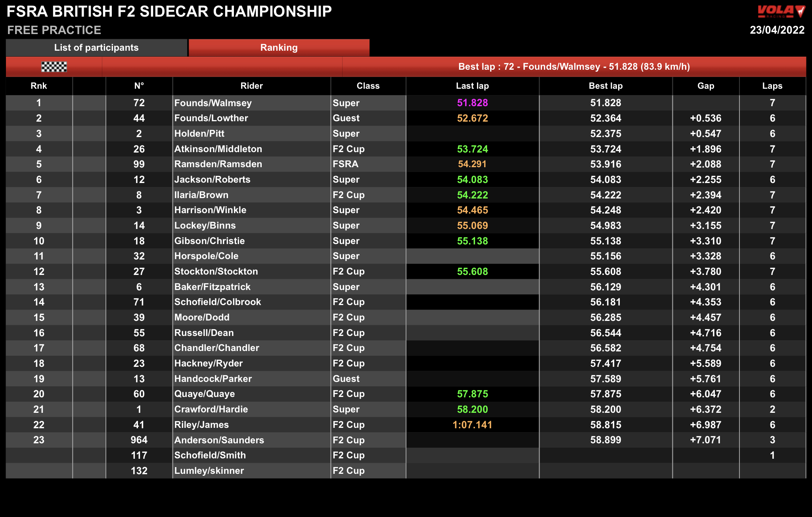Click gap value +7.071
The image size is (812, 517).
(706, 440)
